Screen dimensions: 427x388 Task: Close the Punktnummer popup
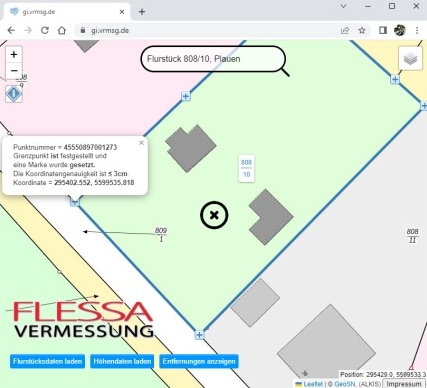[x=141, y=143]
